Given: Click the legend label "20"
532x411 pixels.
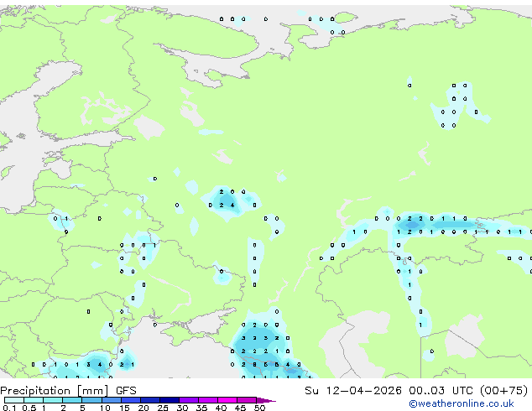Looking at the screenshot, I should coord(143,408).
